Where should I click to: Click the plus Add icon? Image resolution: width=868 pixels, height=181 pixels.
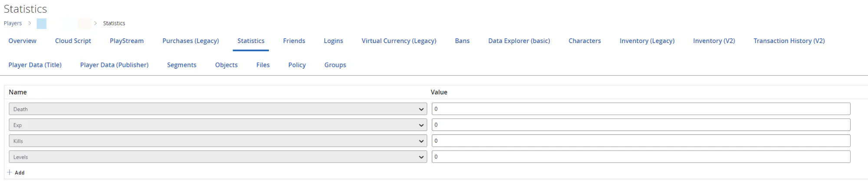(x=10, y=172)
